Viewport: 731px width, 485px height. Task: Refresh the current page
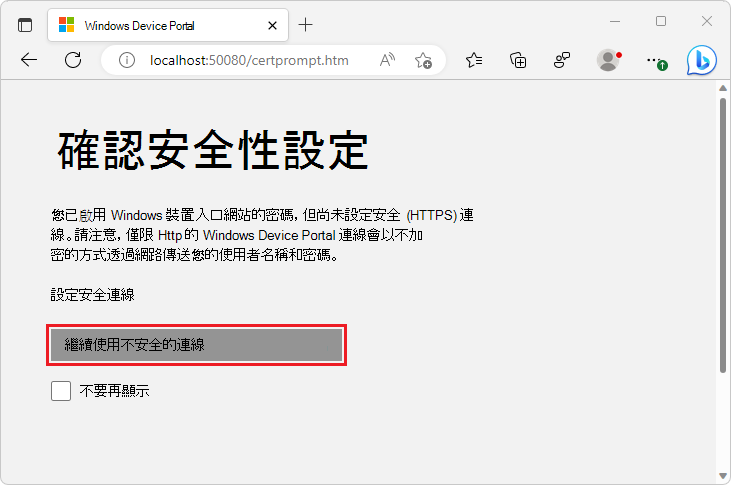[x=73, y=60]
